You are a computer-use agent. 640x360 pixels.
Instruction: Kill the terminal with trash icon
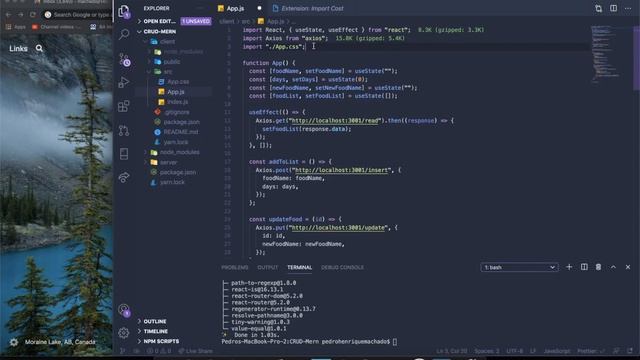[598, 267]
